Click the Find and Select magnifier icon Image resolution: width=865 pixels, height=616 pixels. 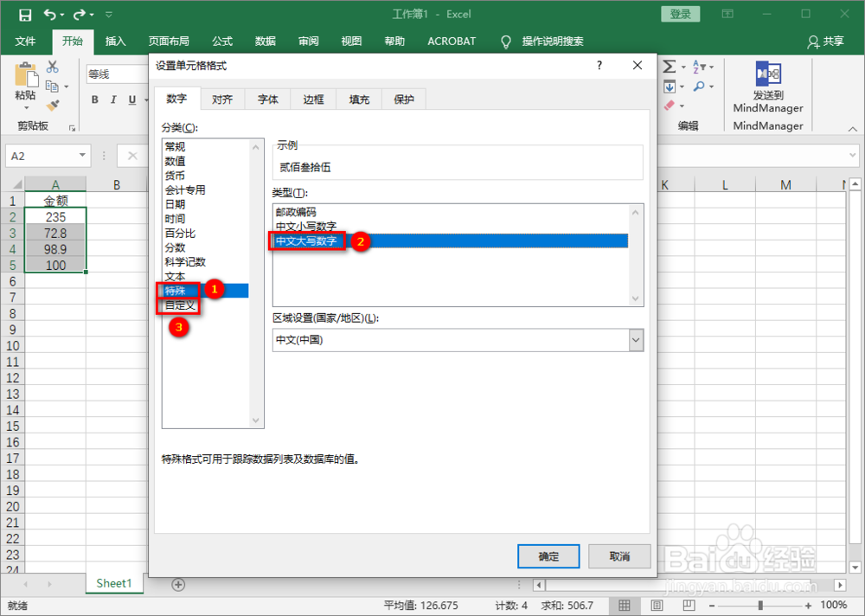coord(697,84)
